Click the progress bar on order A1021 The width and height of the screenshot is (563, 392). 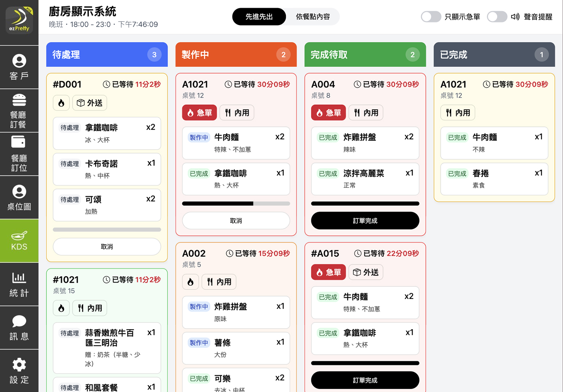[236, 203]
